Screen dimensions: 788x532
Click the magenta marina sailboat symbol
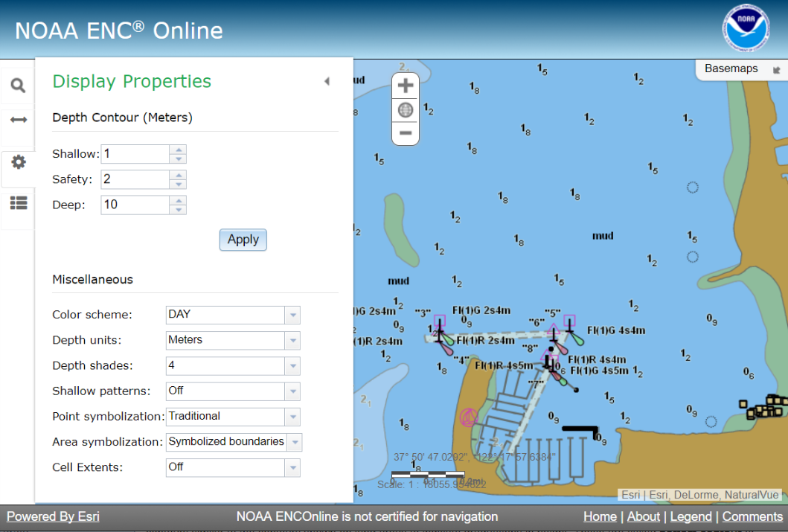click(469, 417)
